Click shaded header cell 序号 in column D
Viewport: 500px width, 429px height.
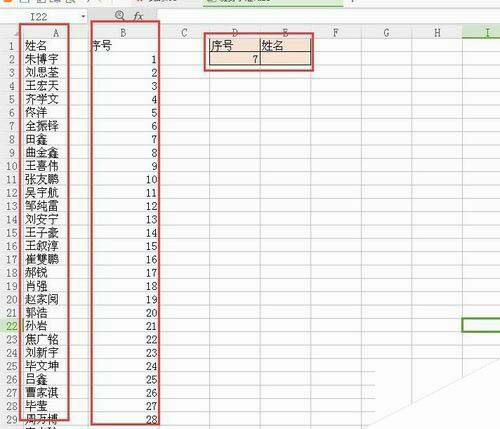point(235,45)
